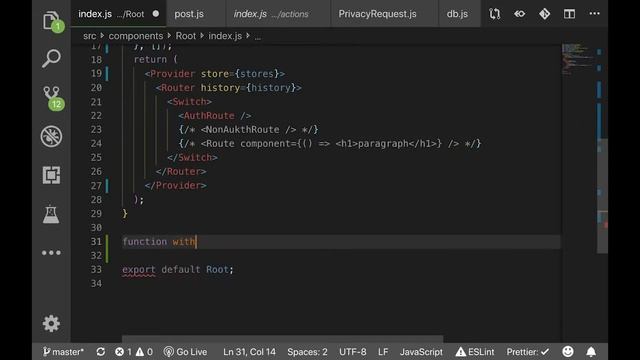The height and width of the screenshot is (360, 640).
Task: Open the Extensions view
Action: click(x=51, y=175)
